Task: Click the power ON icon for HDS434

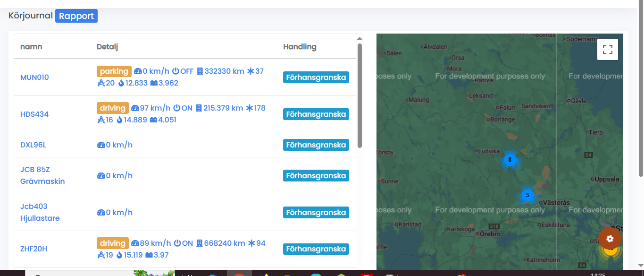Action: coord(177,108)
